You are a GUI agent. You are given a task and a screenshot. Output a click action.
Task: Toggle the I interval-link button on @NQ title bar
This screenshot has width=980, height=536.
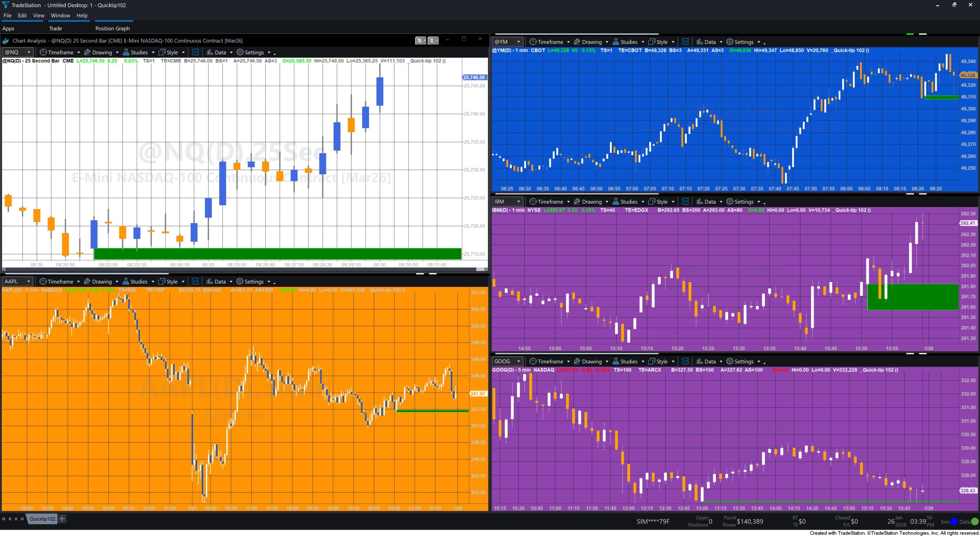(x=433, y=41)
